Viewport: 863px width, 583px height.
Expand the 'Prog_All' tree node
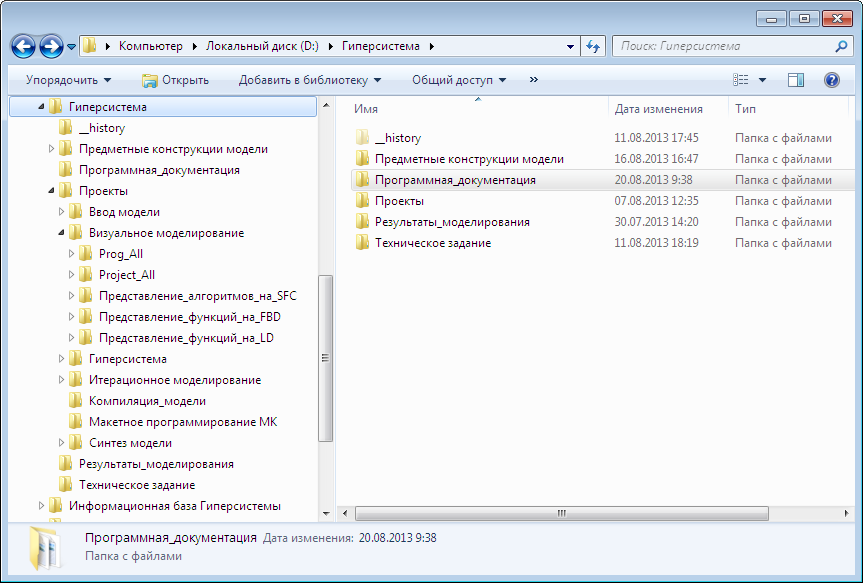click(71, 253)
